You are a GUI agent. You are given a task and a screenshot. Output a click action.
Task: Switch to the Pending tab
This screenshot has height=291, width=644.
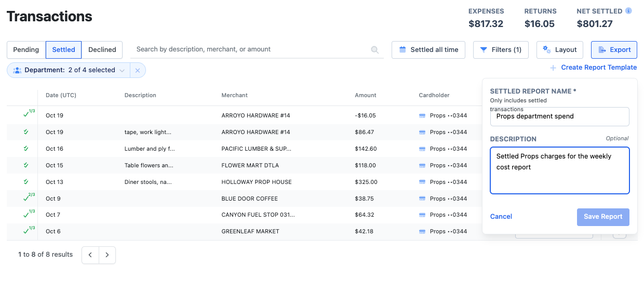pyautogui.click(x=26, y=50)
